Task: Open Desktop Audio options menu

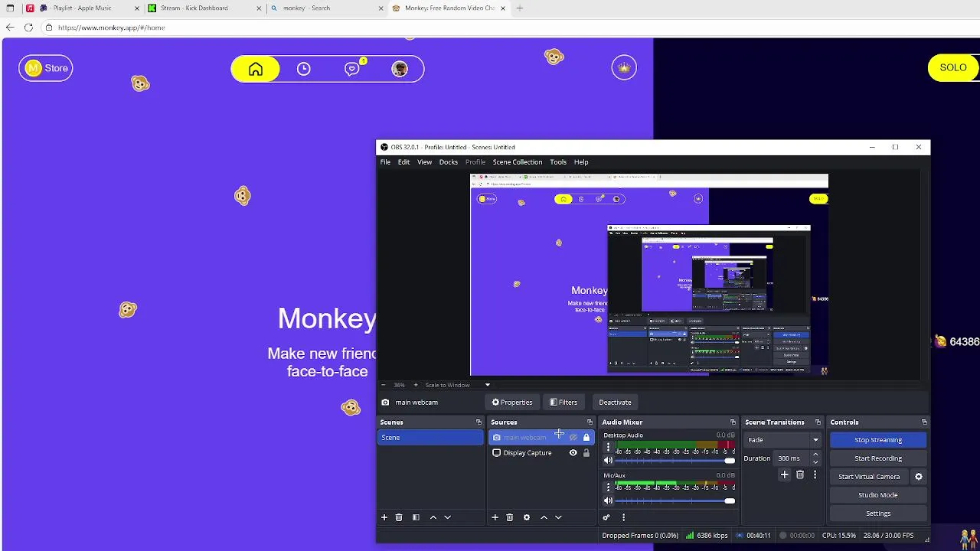Action: coord(608,447)
